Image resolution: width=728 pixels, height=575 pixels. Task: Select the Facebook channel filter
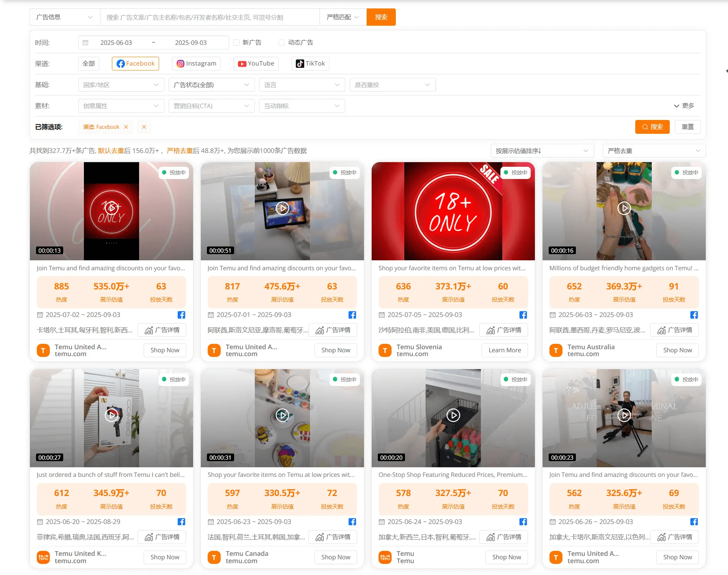click(x=135, y=64)
